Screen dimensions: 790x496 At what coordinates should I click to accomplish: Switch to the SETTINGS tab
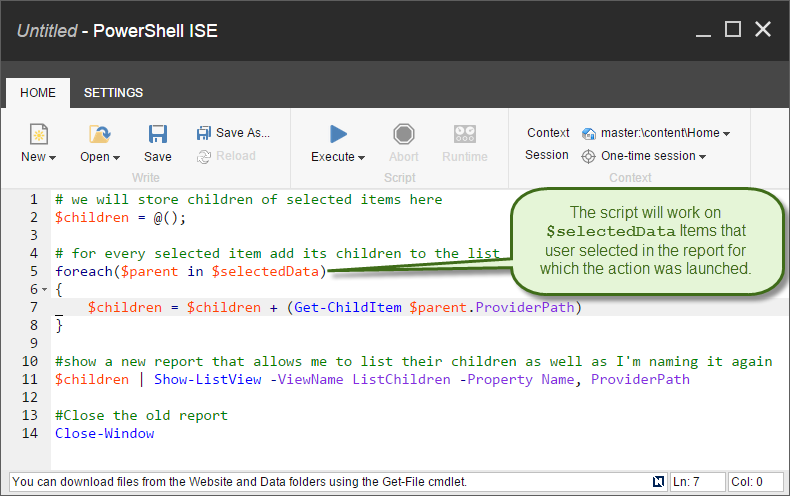click(113, 93)
